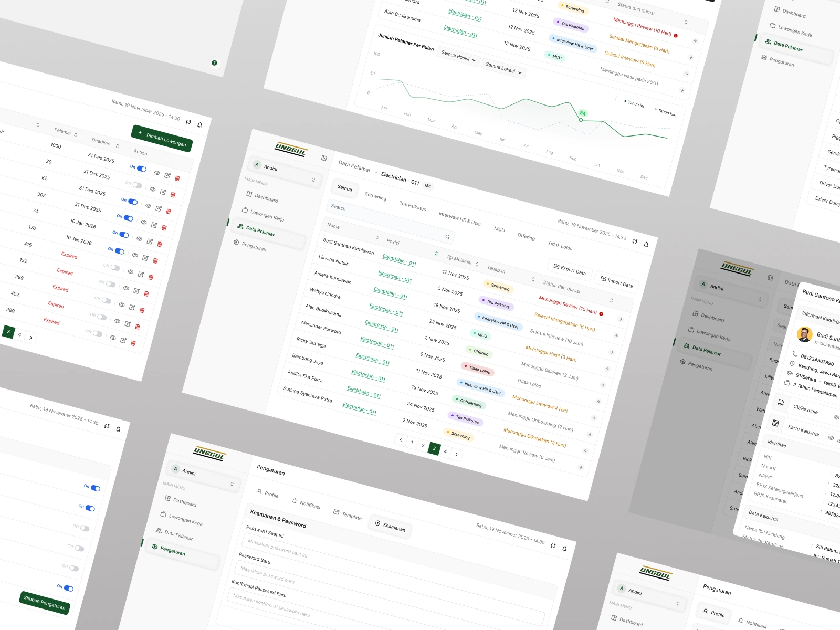Refresh the Keamanan & Password settings page
Screen dimensions: 840x630
(x=553, y=546)
